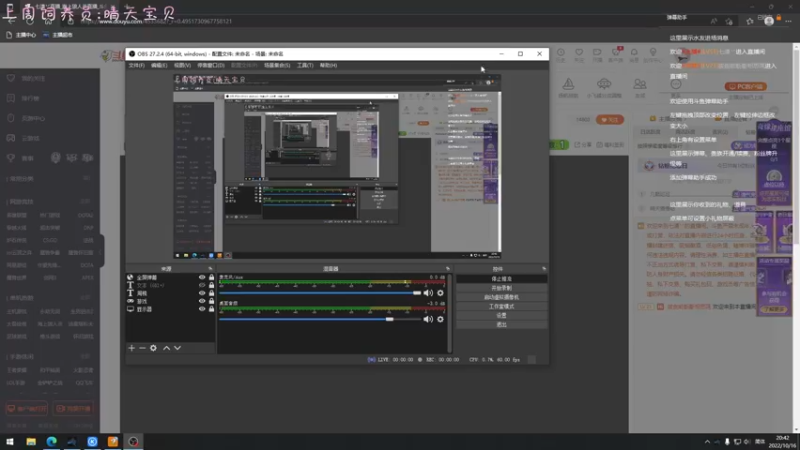Click the mixer panel vertical scrollbar

449,313
